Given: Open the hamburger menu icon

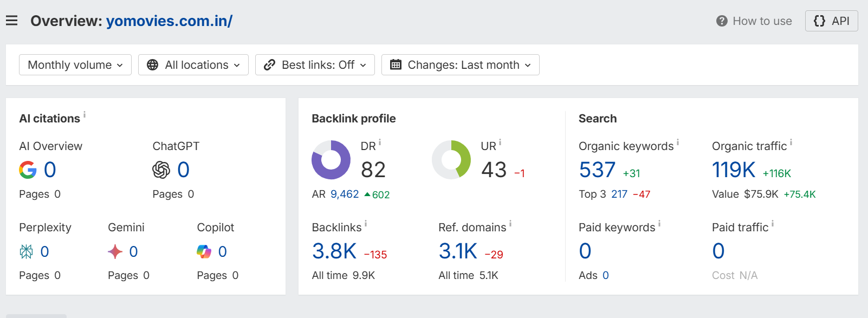Looking at the screenshot, I should pyautogui.click(x=12, y=21).
